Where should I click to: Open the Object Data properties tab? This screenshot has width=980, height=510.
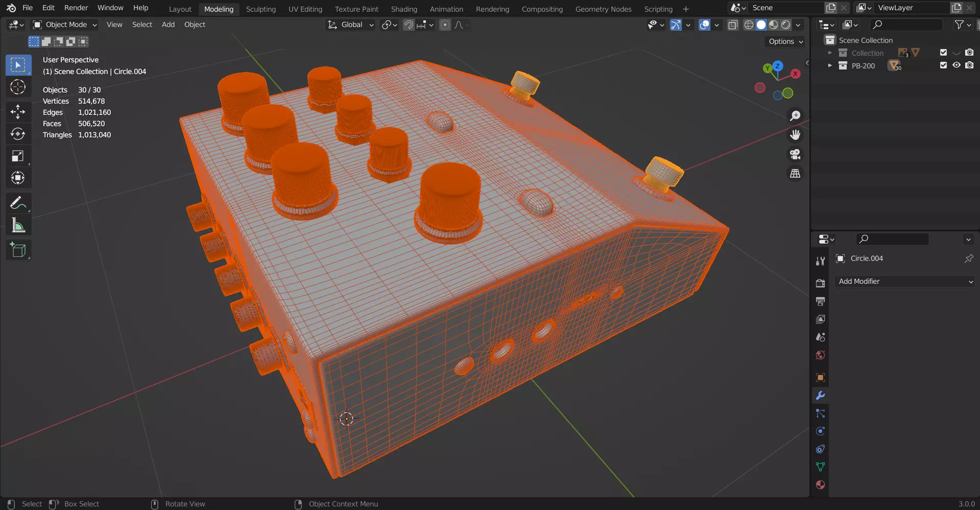pos(820,467)
